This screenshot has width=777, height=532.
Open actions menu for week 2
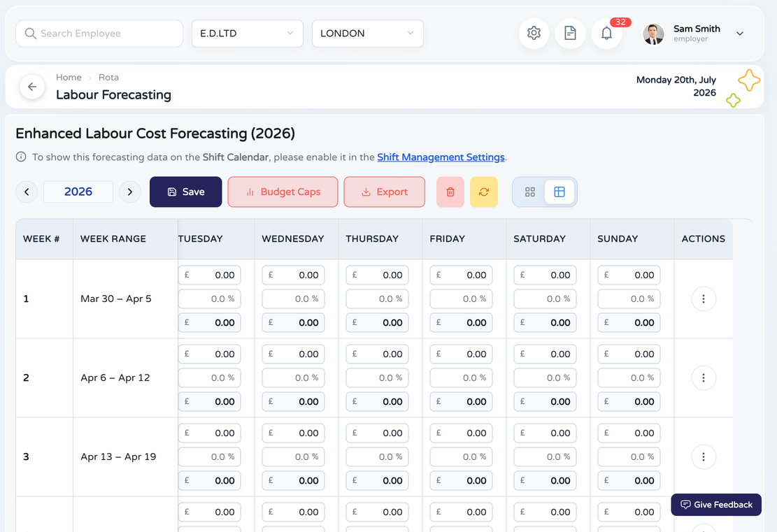tap(703, 378)
